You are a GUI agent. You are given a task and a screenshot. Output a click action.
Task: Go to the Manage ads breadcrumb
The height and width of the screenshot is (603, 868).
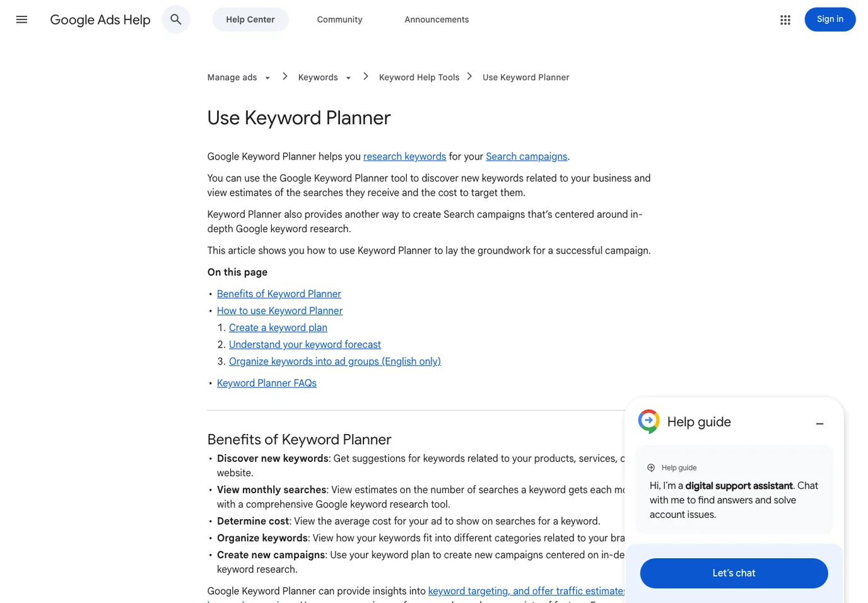pyautogui.click(x=232, y=78)
